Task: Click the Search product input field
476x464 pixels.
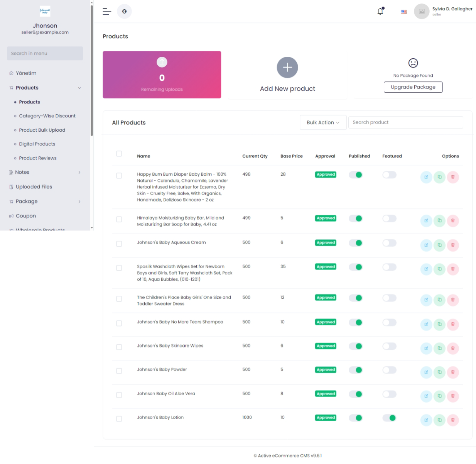Action: tap(405, 122)
